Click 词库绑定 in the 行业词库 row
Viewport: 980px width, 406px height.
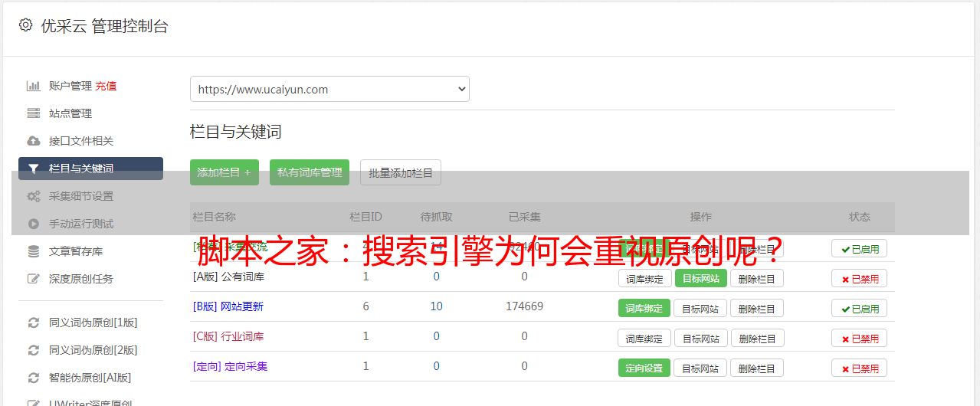(x=644, y=338)
